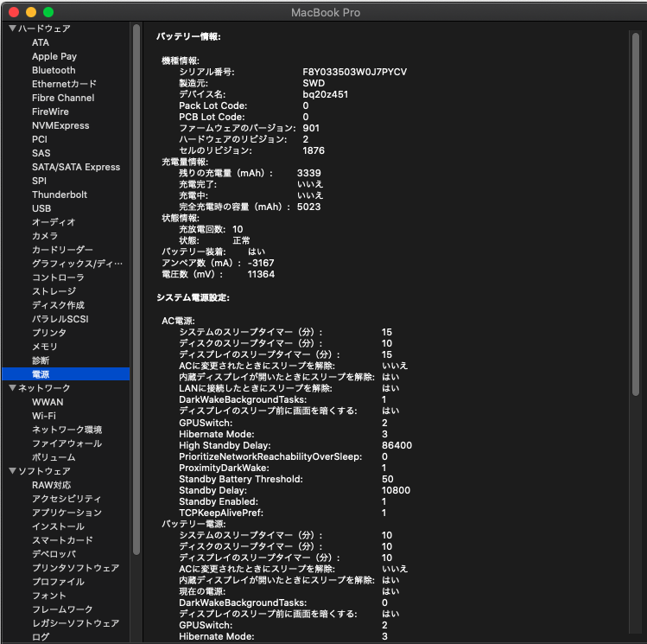Viewport: 647px width, 644px height.
Task: Select SPI in the hardware list
Action: 39,181
